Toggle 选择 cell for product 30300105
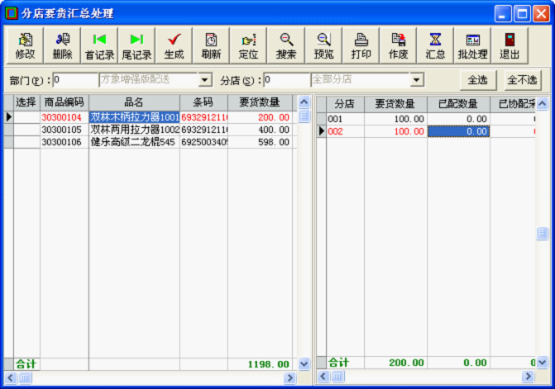 (x=27, y=130)
